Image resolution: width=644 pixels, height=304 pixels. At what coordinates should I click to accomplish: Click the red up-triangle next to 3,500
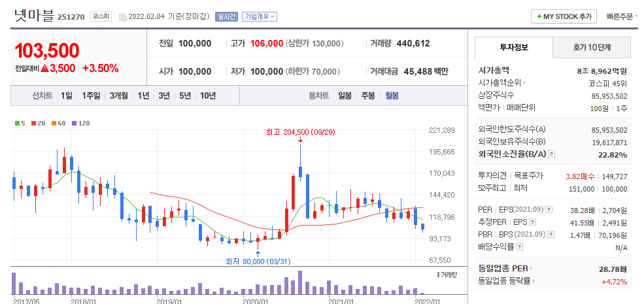(44, 69)
